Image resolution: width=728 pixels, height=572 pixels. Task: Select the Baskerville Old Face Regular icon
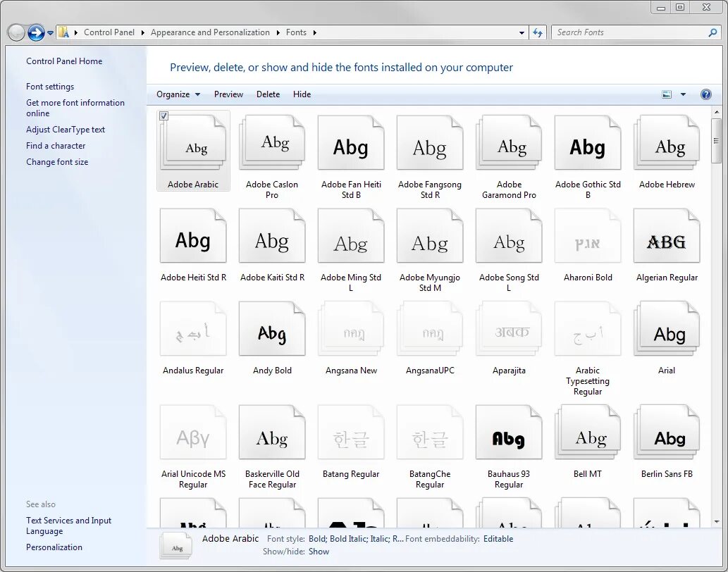pyautogui.click(x=272, y=432)
